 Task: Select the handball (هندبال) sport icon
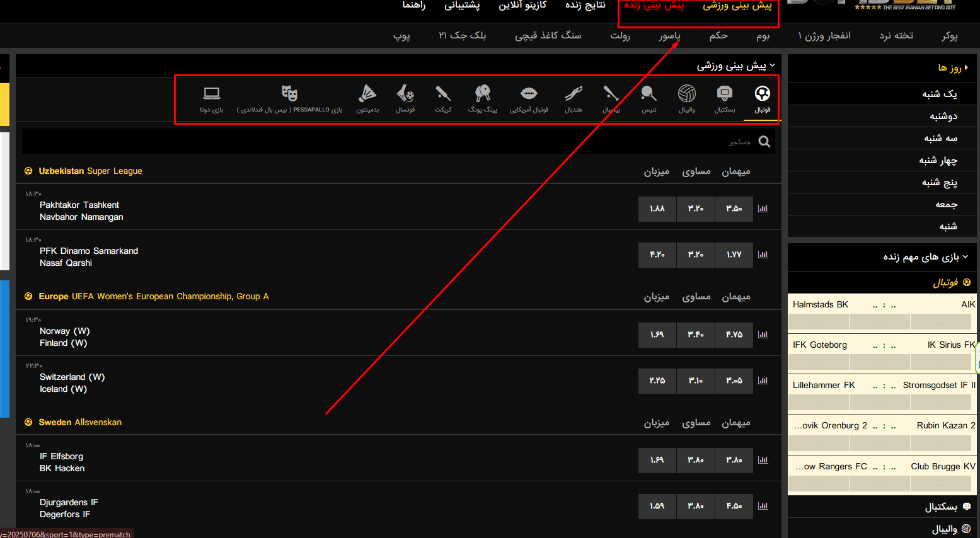coord(574,94)
